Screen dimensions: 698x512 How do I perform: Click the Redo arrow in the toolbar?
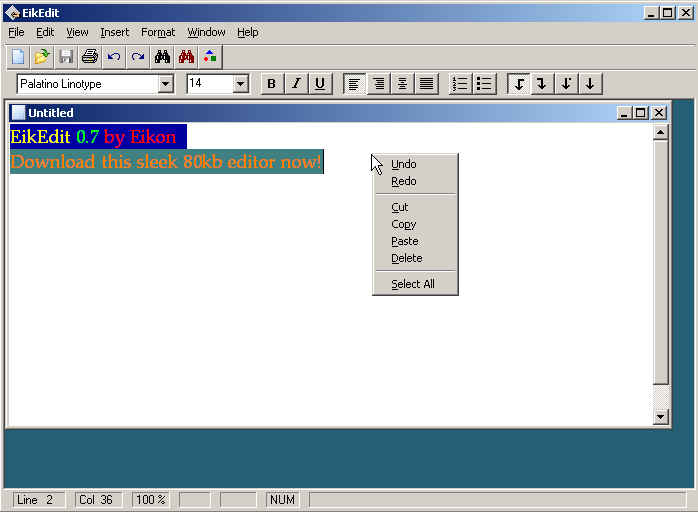[x=138, y=57]
